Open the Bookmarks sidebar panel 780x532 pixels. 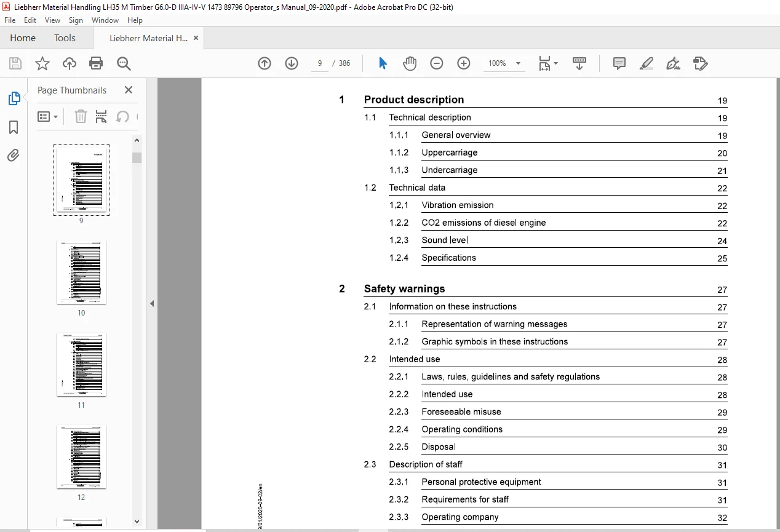pyautogui.click(x=14, y=127)
